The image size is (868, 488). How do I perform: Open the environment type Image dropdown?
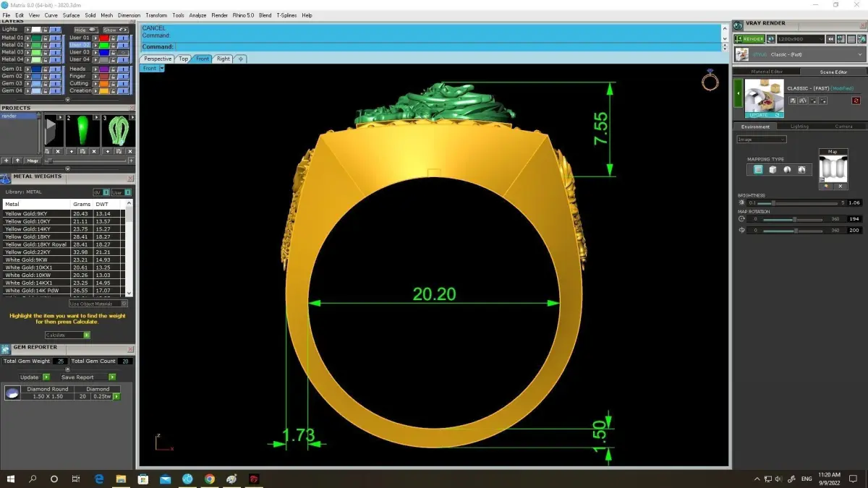coord(762,140)
